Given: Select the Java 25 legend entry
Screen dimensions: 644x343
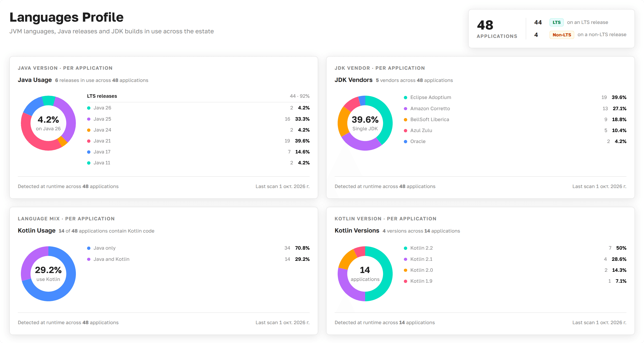Looking at the screenshot, I should point(198,119).
